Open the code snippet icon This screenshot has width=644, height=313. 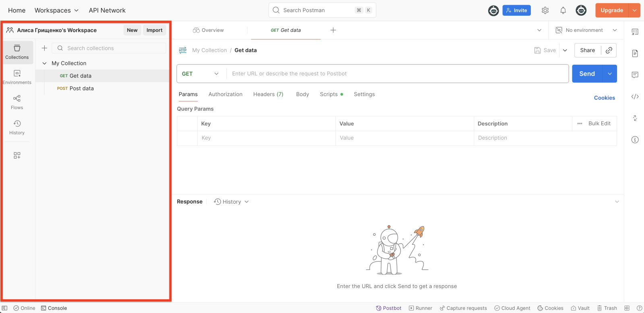[635, 97]
